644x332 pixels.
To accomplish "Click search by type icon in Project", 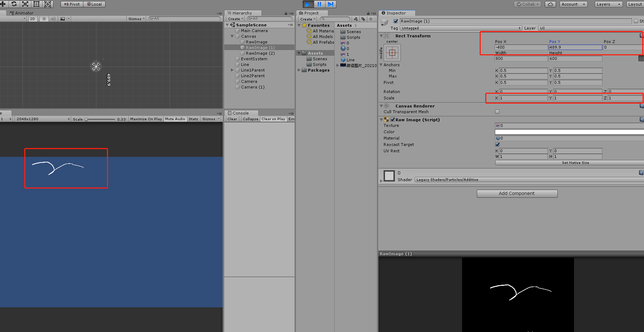I will click(x=356, y=19).
